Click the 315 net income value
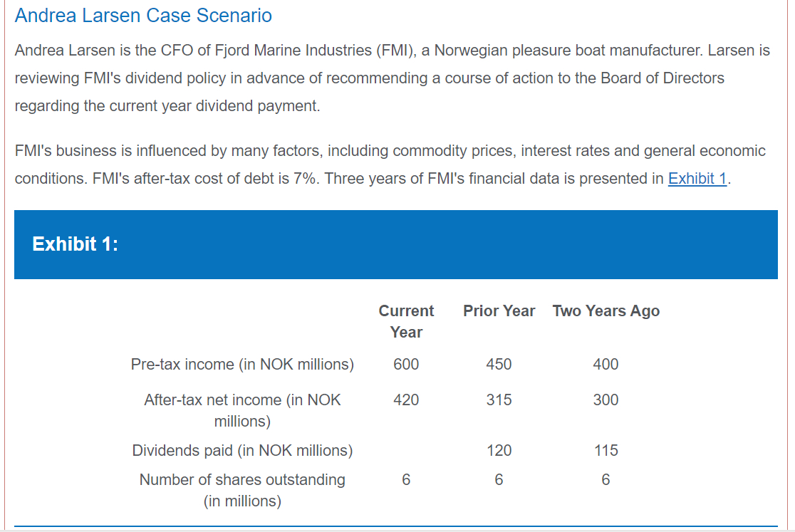 (499, 400)
